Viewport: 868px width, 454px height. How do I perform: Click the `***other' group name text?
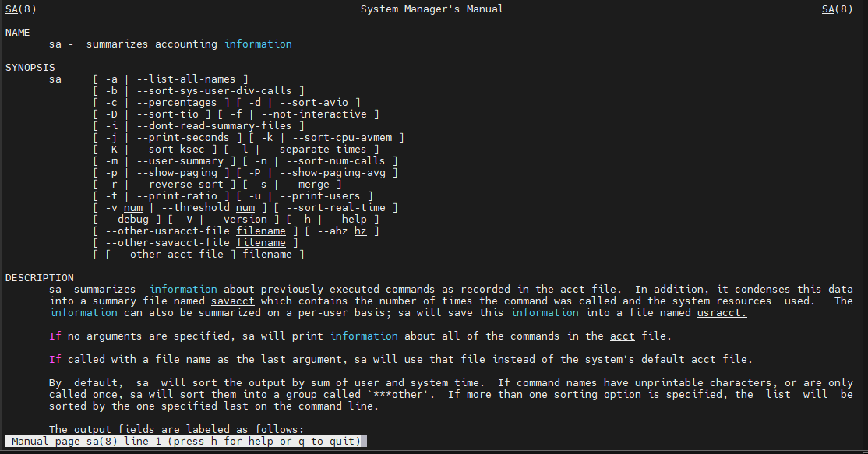401,395
